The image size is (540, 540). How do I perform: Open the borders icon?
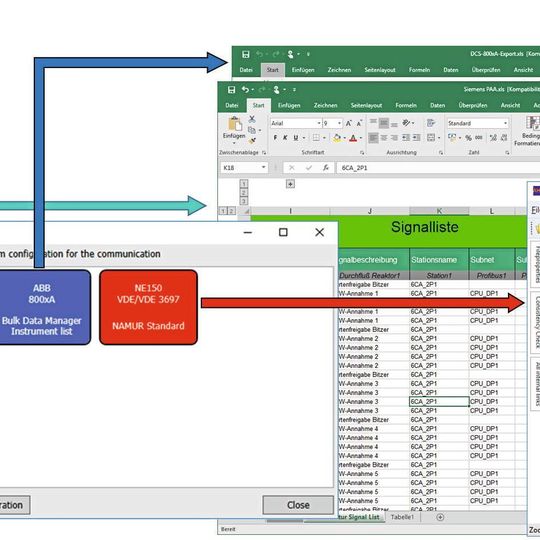(316, 138)
